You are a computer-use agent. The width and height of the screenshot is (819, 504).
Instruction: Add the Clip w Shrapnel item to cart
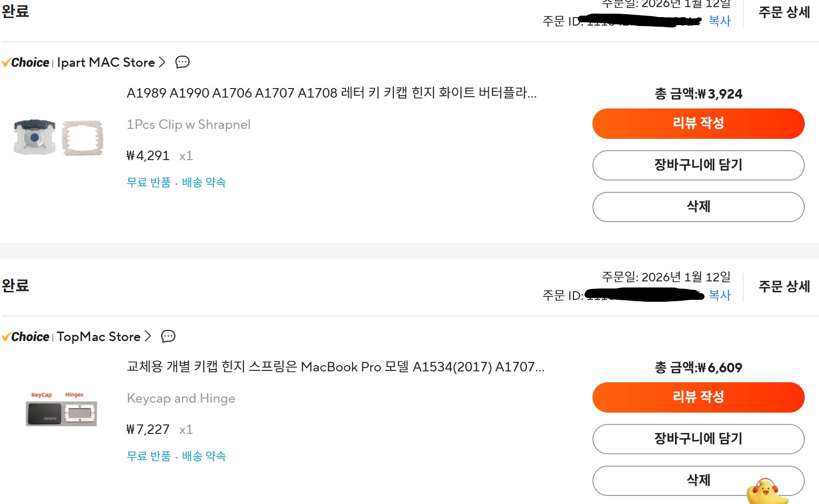(x=698, y=165)
